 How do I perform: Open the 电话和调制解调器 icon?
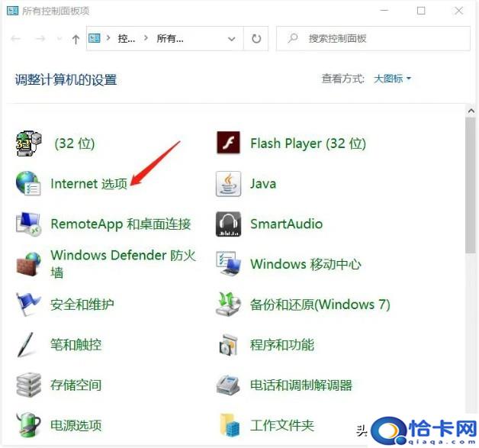(228, 385)
